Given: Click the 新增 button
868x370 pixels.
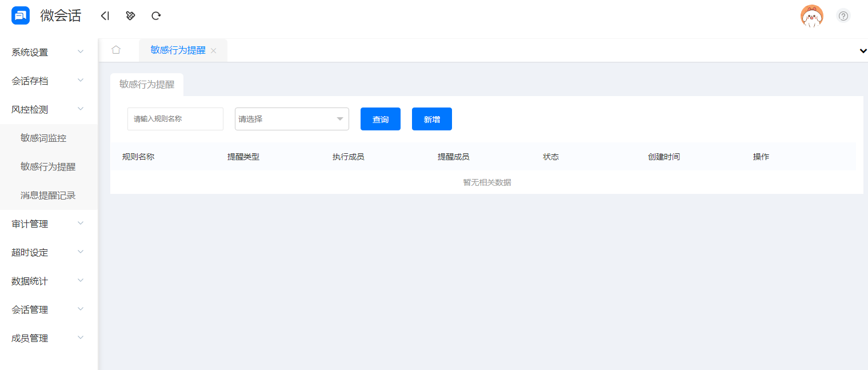Looking at the screenshot, I should [432, 119].
